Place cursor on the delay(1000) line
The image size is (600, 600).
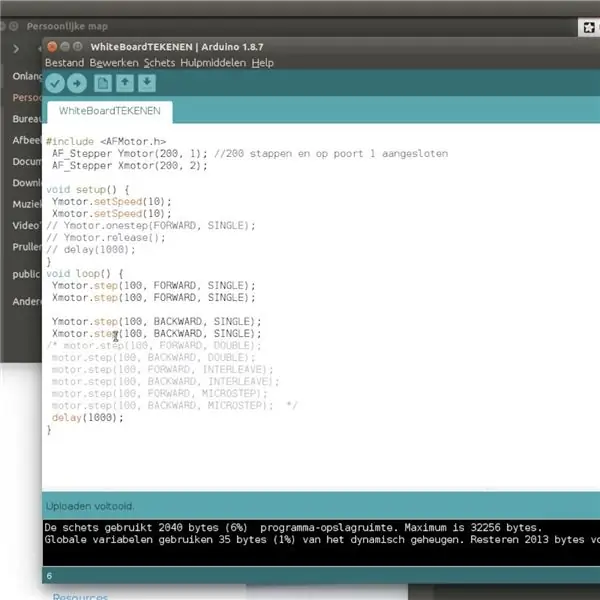point(88,417)
